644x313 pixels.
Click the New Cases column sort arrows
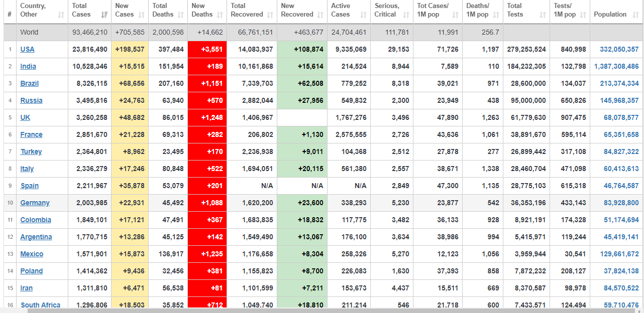[x=142, y=15]
